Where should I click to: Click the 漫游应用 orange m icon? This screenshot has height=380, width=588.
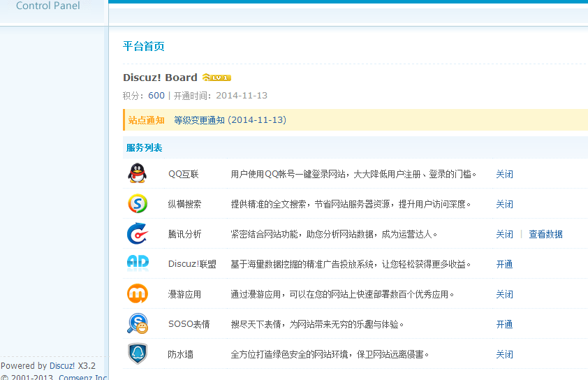click(x=138, y=293)
